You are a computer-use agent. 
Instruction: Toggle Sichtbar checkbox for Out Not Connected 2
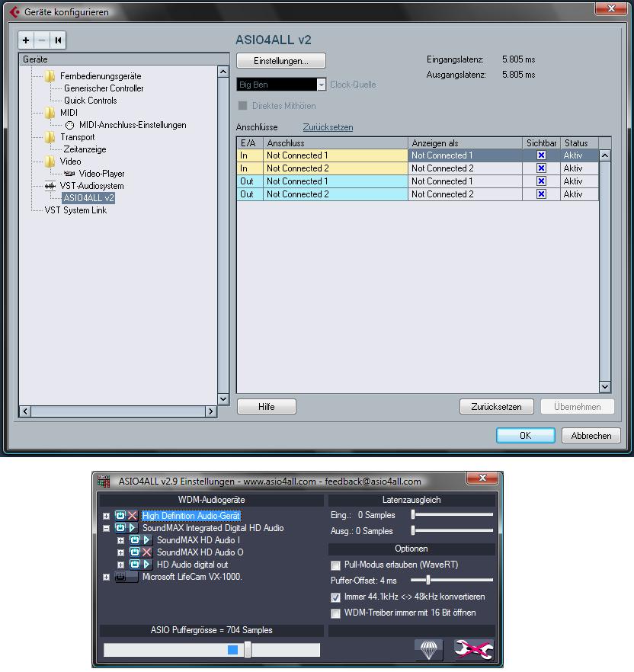coord(541,194)
